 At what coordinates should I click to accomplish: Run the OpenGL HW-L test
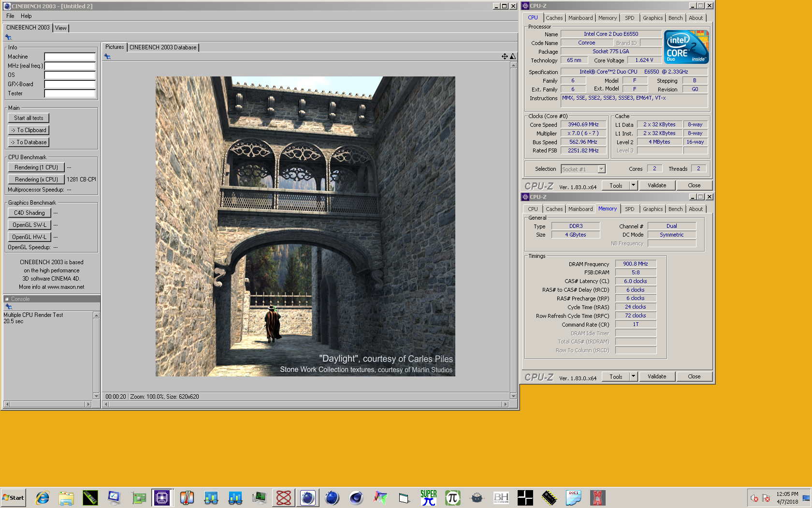click(x=29, y=237)
